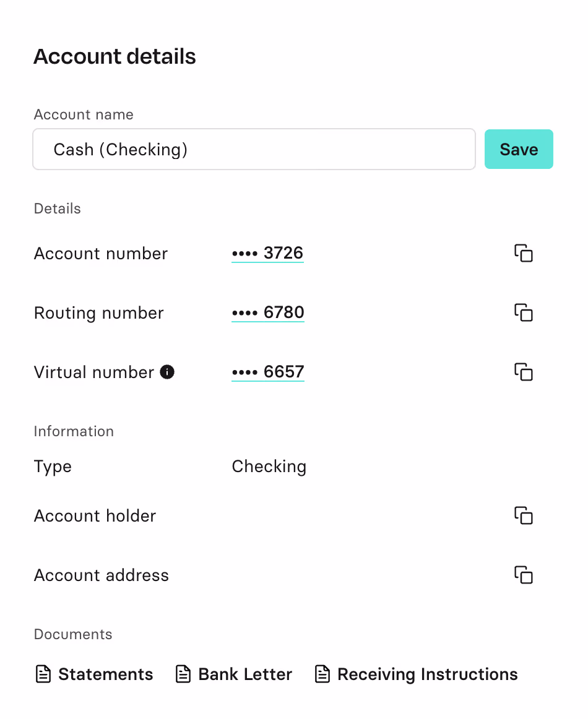Open the Receiving Instructions link

point(427,674)
